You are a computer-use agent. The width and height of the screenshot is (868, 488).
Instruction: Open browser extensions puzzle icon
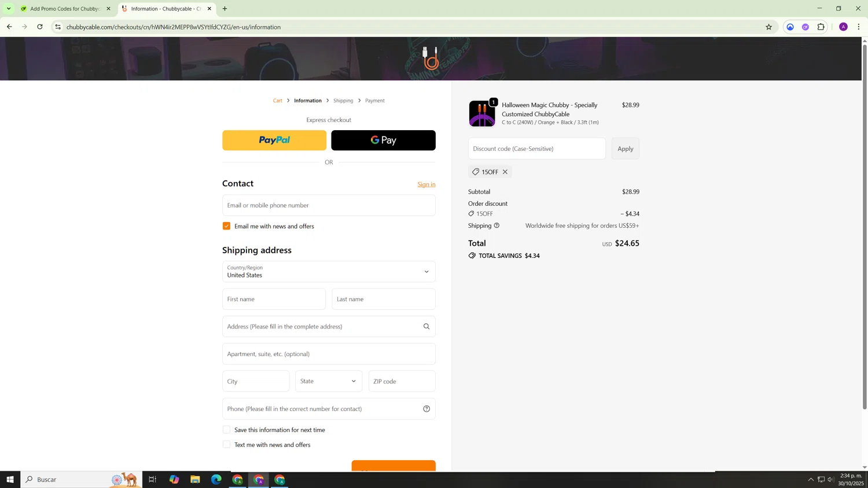821,27
